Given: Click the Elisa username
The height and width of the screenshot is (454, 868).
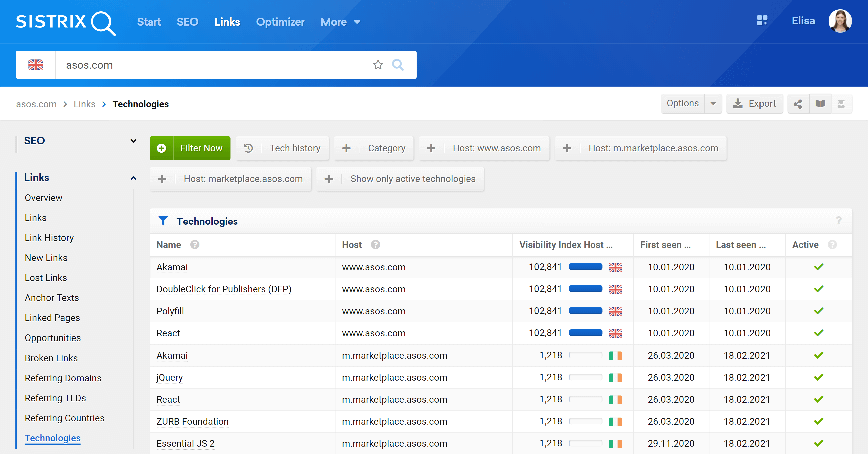Looking at the screenshot, I should coord(803,21).
